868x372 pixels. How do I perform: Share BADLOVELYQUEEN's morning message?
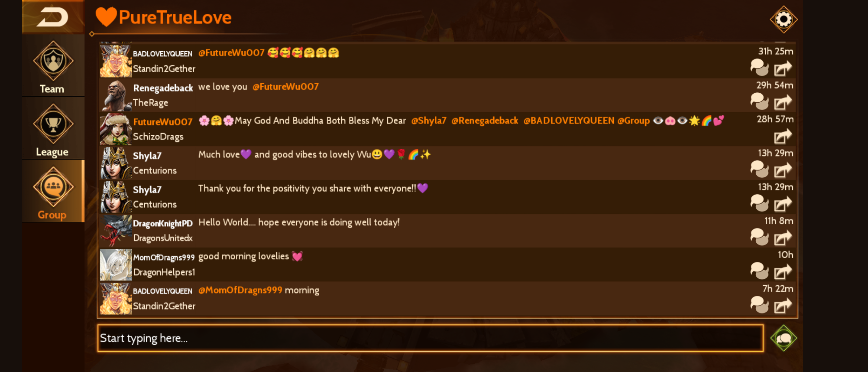(x=783, y=305)
